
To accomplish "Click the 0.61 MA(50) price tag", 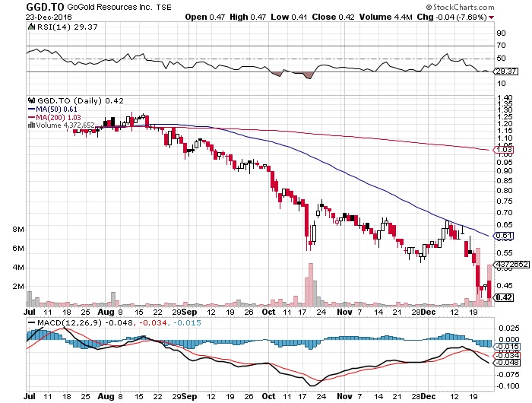I will (x=504, y=236).
